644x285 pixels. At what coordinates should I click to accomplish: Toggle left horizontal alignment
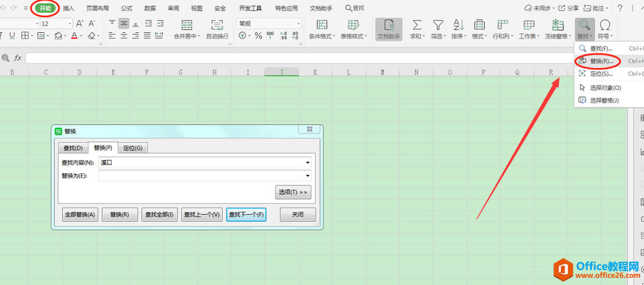112,36
